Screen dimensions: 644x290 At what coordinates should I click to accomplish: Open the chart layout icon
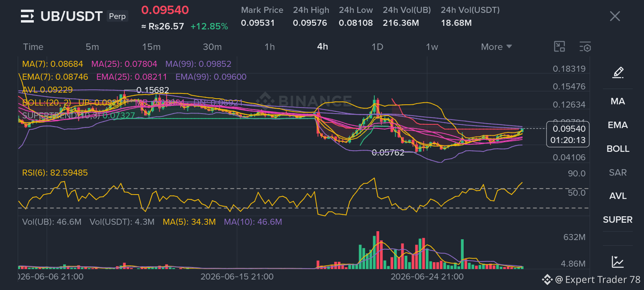pyautogui.click(x=559, y=47)
